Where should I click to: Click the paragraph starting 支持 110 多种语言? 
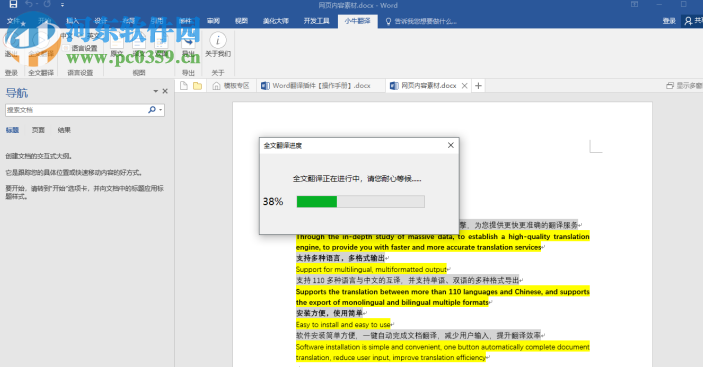[x=407, y=281]
